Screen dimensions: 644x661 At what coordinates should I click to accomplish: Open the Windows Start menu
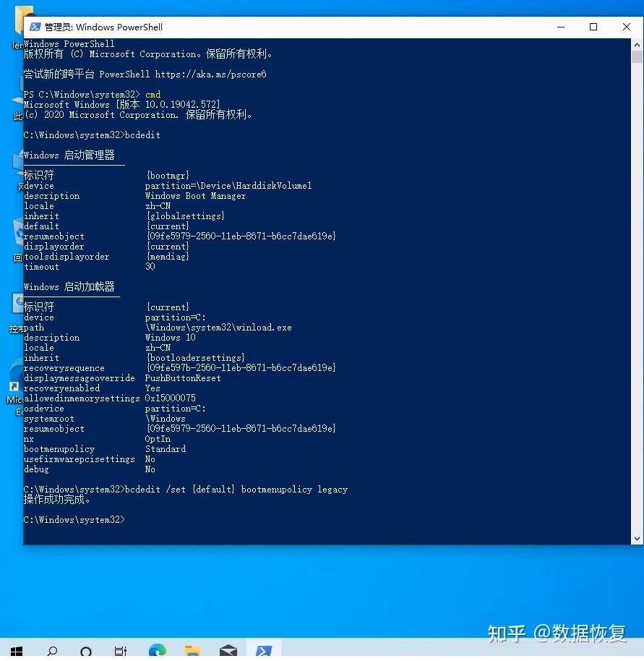tap(16, 651)
